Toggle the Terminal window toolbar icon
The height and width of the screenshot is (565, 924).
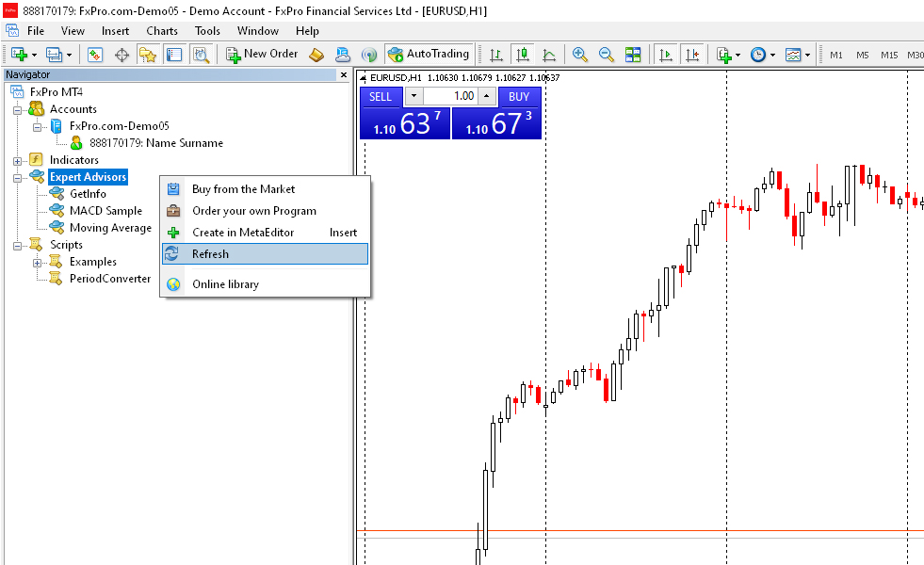pos(174,55)
